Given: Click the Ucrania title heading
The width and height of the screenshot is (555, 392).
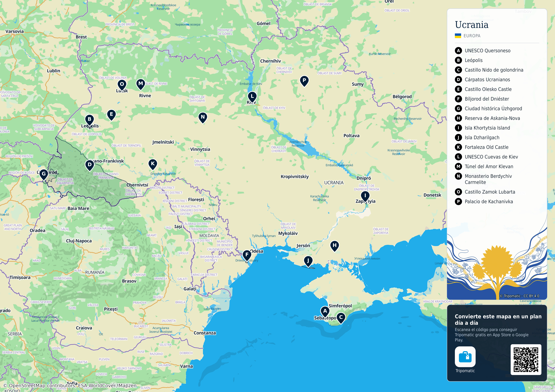Looking at the screenshot, I should [x=472, y=25].
